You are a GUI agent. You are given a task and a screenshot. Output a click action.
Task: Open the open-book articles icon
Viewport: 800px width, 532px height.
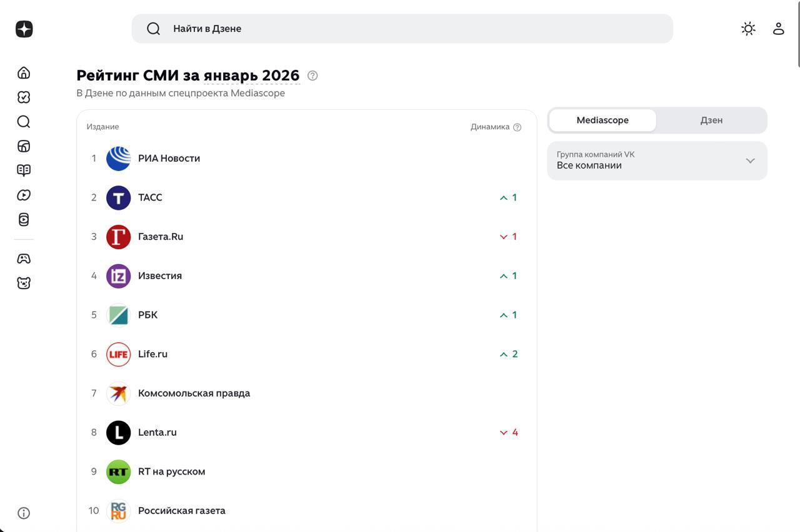tap(24, 170)
